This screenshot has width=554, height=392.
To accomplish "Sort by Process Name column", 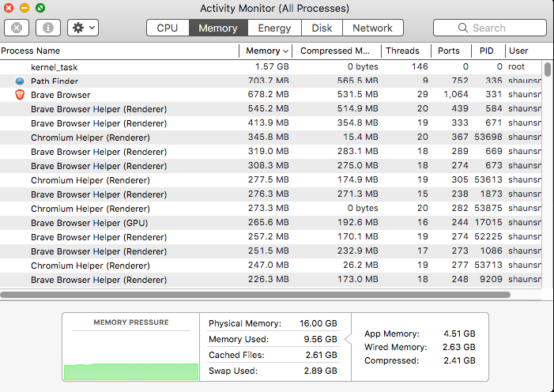I will click(119, 51).
